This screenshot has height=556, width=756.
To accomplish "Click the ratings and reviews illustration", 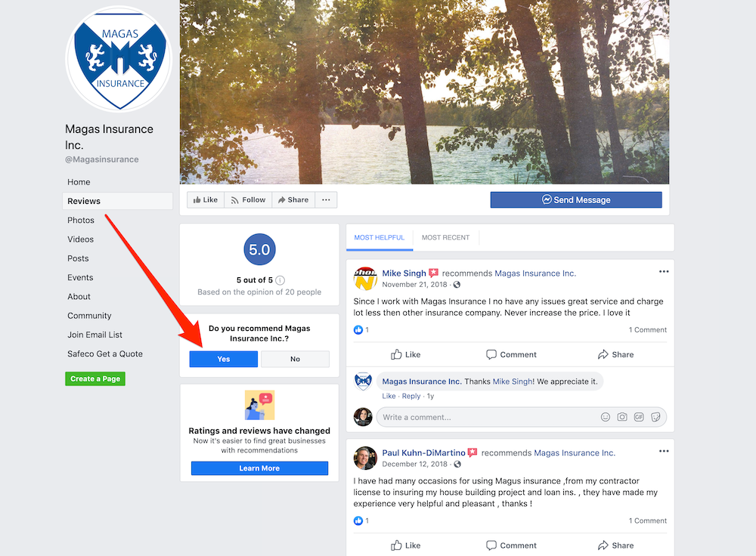I will [259, 405].
